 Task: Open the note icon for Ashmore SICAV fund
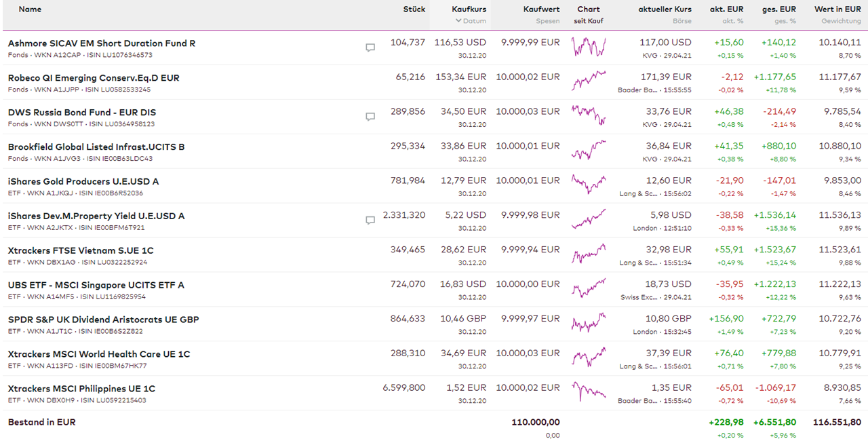pyautogui.click(x=370, y=48)
